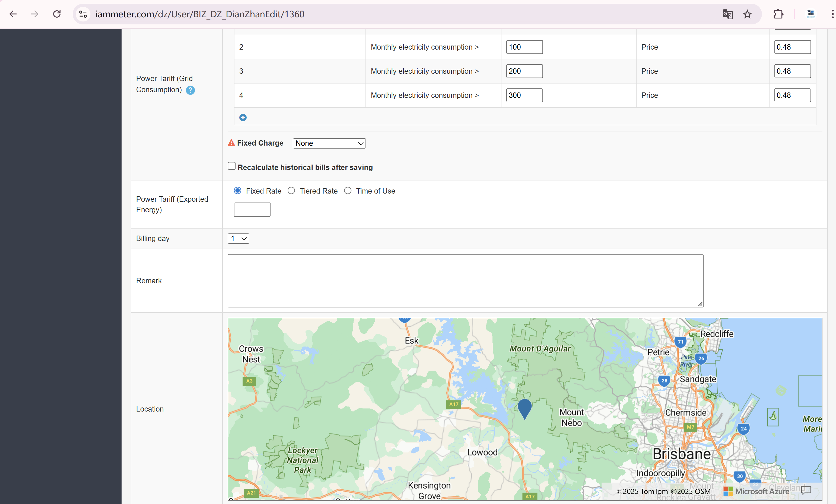This screenshot has height=504, width=836.
Task: Click Lowood label on the map
Action: click(x=482, y=452)
